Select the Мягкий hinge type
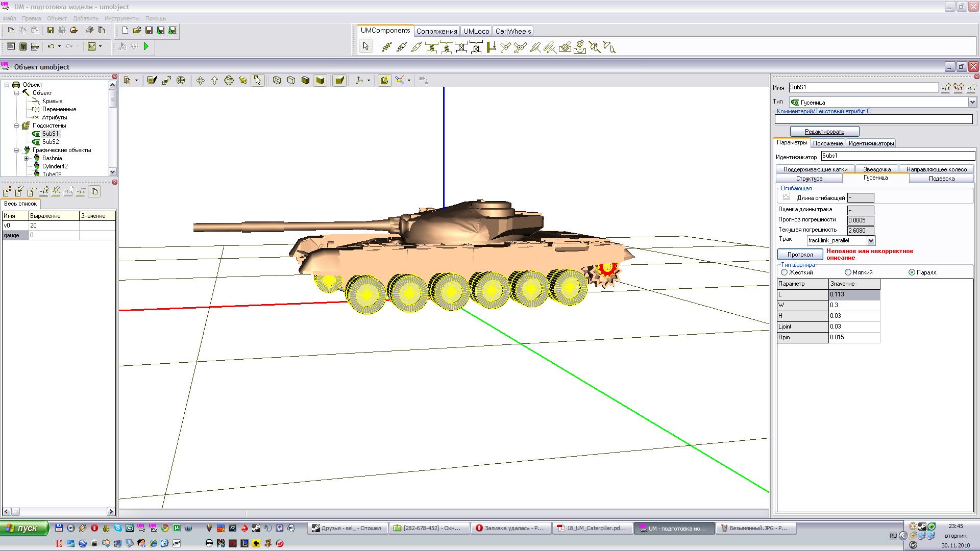 (x=848, y=272)
